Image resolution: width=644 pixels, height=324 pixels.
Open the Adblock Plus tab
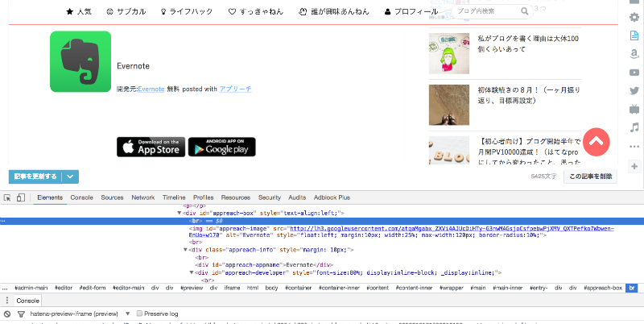(x=332, y=197)
